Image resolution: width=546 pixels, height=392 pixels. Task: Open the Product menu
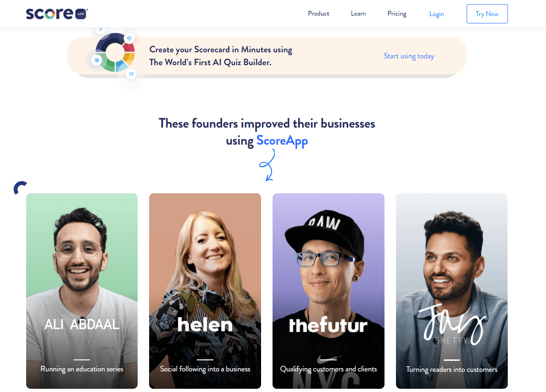[318, 14]
